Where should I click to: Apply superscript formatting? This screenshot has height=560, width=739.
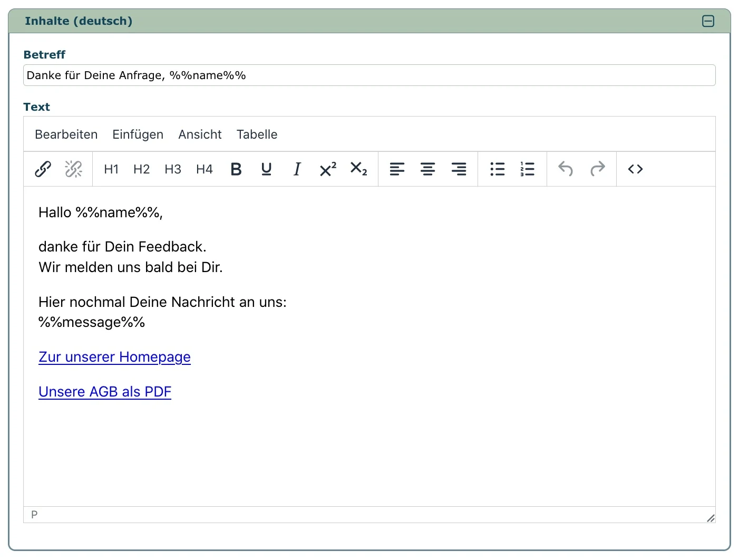pyautogui.click(x=327, y=169)
